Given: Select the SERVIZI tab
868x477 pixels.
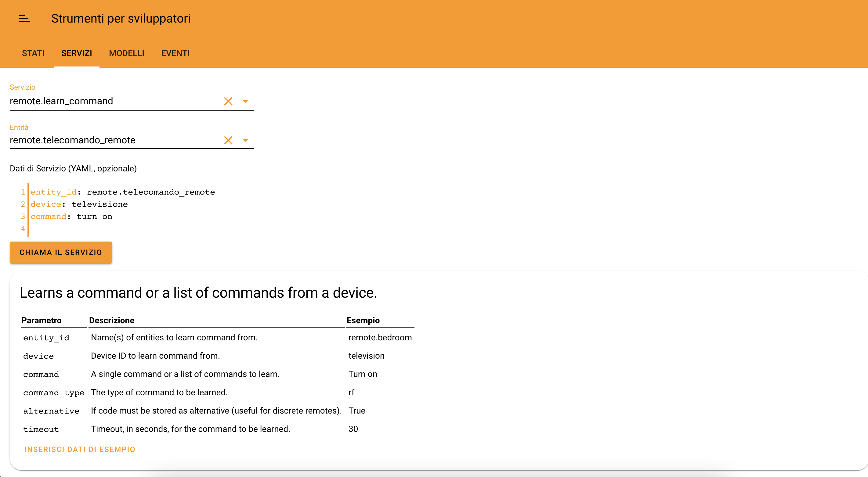Looking at the screenshot, I should (77, 53).
